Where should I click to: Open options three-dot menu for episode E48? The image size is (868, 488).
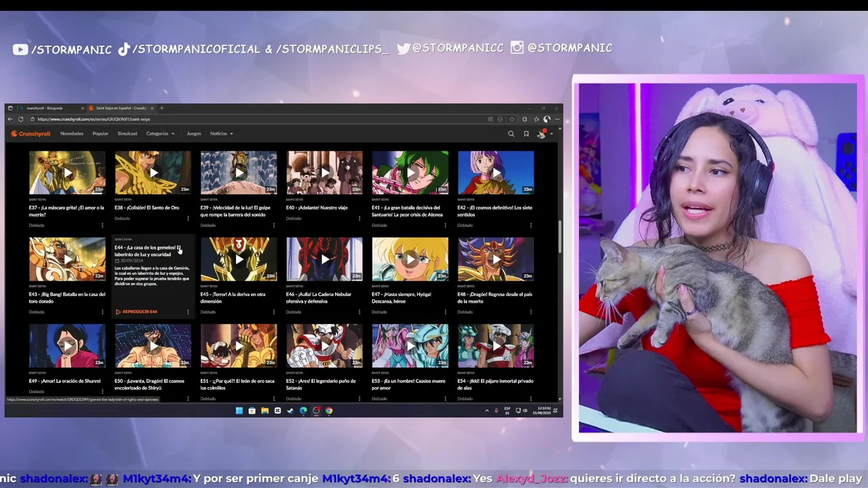(x=531, y=312)
